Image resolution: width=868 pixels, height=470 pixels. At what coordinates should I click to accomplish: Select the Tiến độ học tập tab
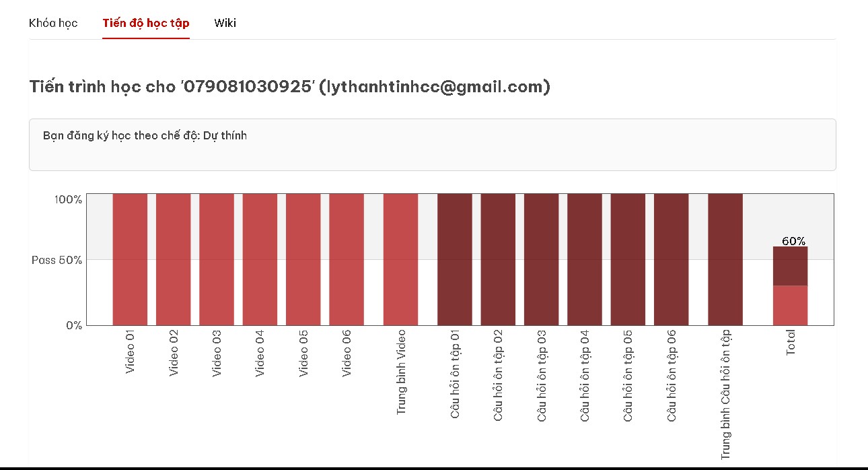[x=146, y=23]
